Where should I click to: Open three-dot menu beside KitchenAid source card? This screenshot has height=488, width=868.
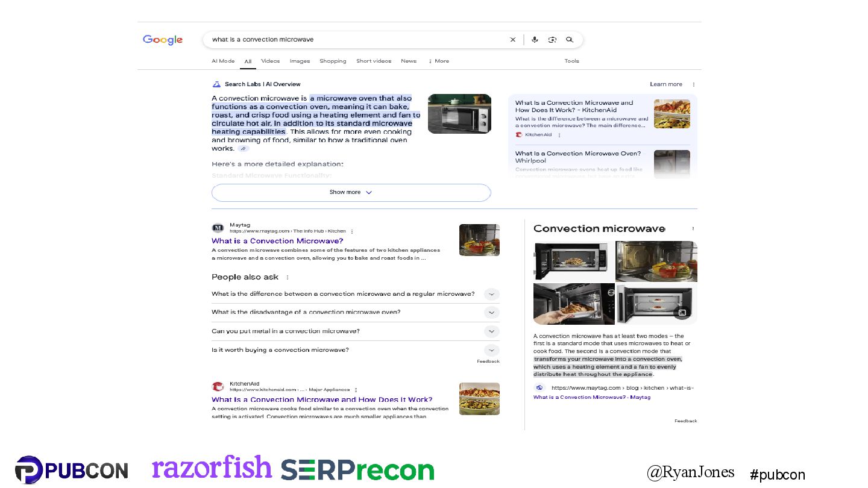point(559,135)
